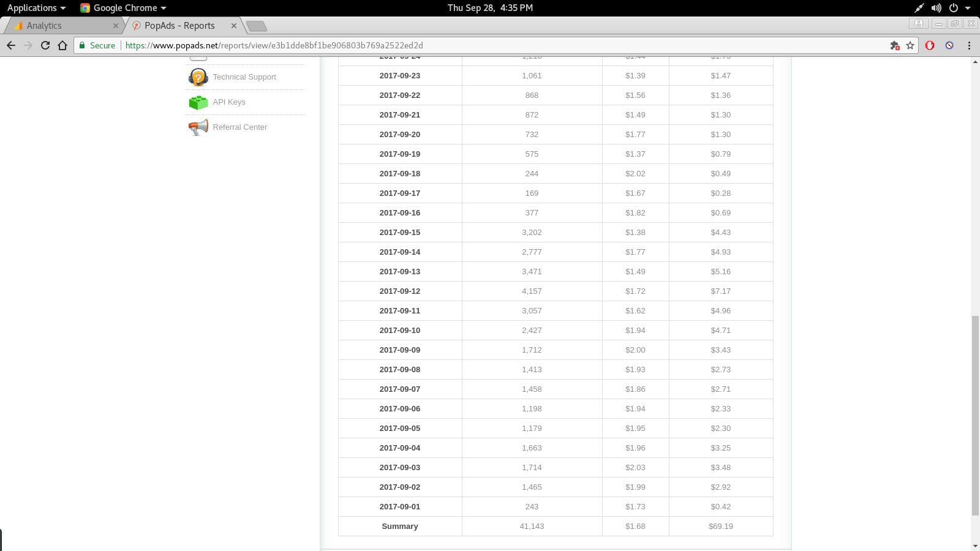Switch to the Analytics tab
The width and height of the screenshot is (980, 551).
(x=61, y=26)
